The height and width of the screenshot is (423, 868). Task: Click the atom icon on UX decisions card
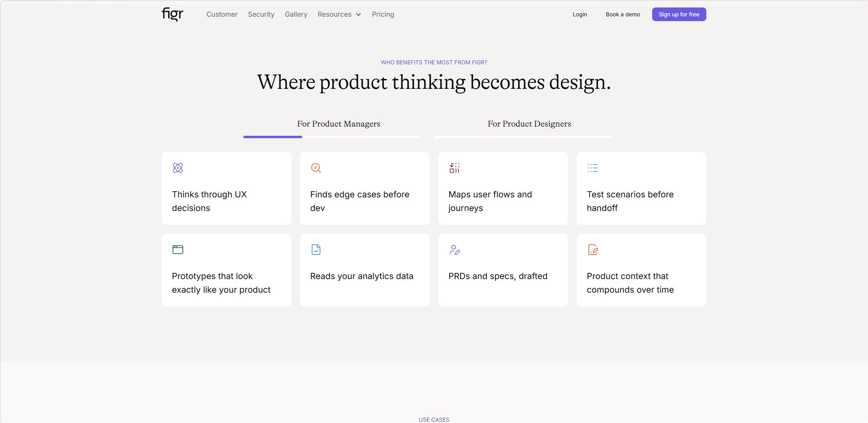[x=178, y=168]
